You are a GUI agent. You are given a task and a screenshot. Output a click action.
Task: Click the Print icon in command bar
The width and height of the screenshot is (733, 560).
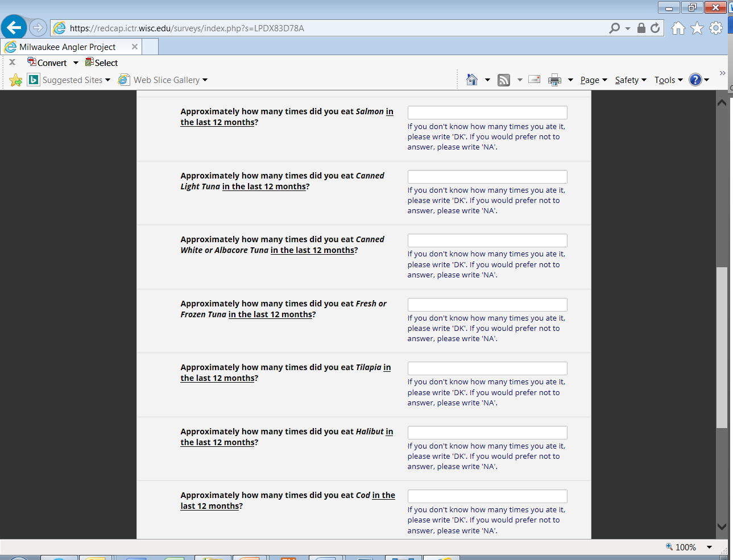pyautogui.click(x=554, y=80)
